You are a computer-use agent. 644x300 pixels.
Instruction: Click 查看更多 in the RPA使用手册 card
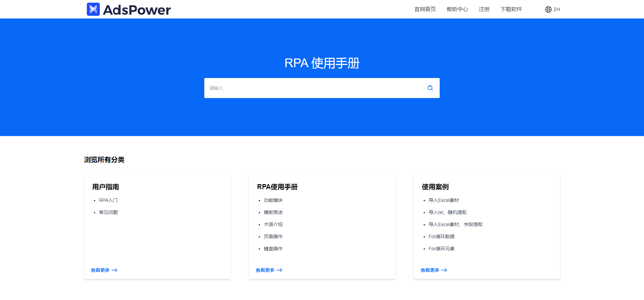269,270
